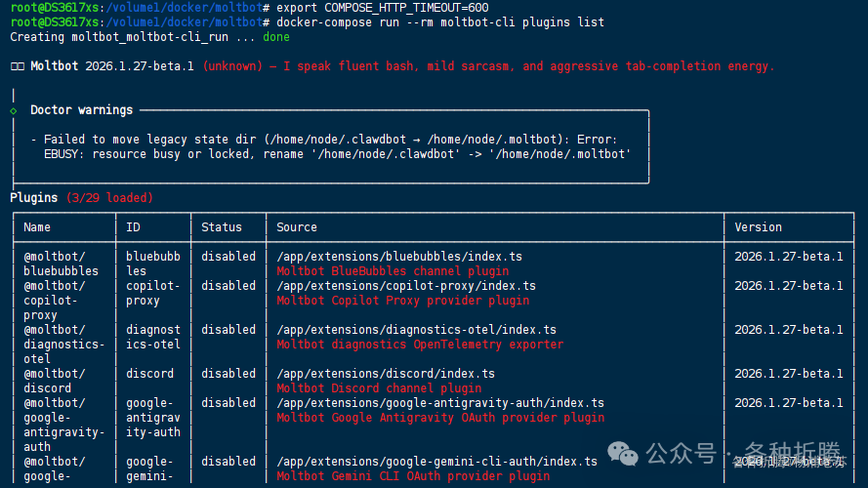Select the bluebubbles extension index.ts path
The height and width of the screenshot is (488, 868).
(x=399, y=257)
